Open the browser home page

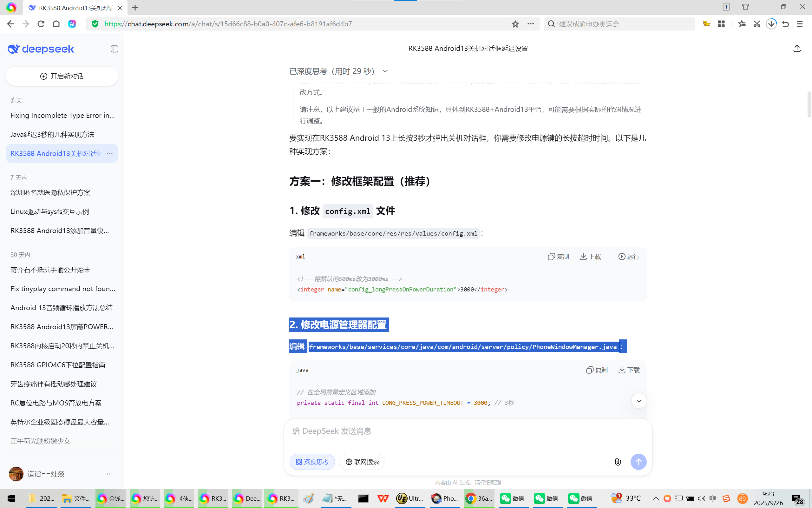[x=56, y=24]
